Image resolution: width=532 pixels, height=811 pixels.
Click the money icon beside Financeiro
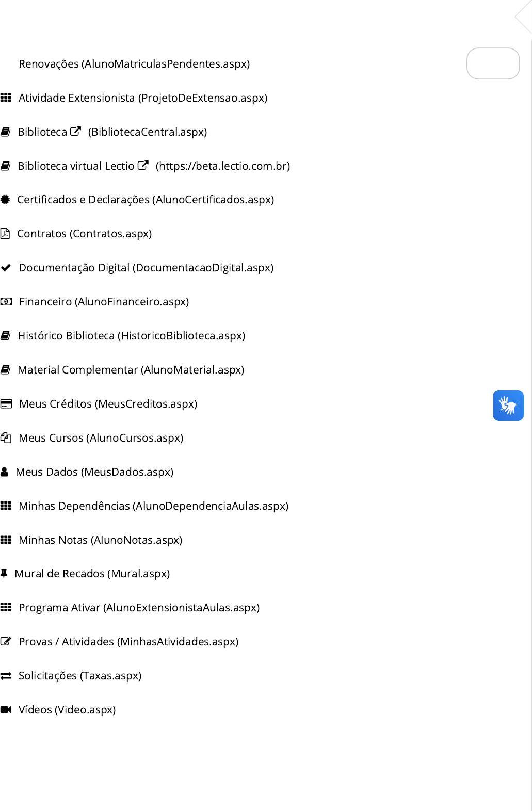(x=6, y=301)
